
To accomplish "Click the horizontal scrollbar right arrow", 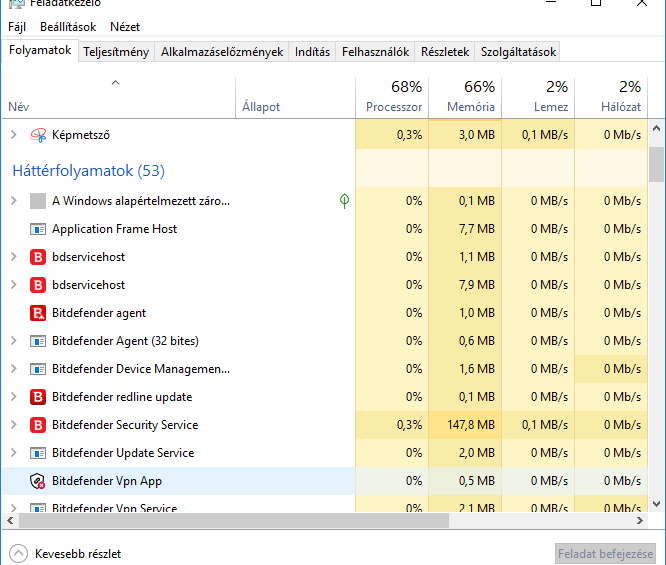I will (x=640, y=520).
